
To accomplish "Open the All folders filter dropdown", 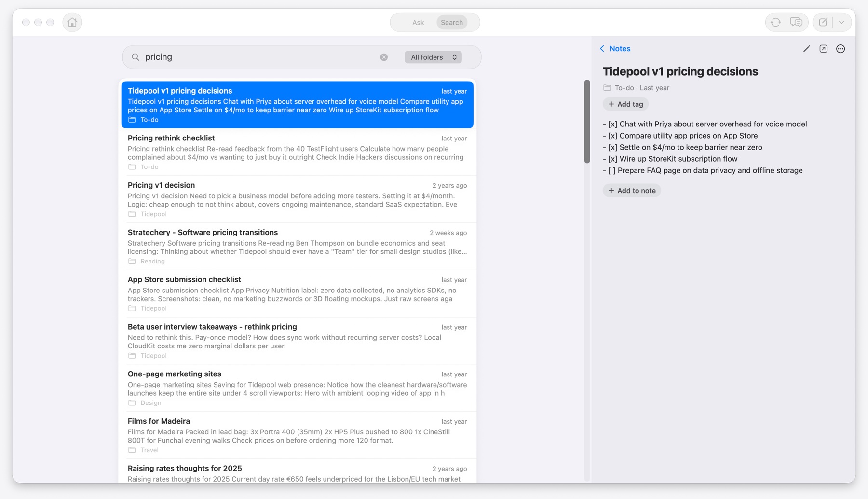I will [433, 57].
